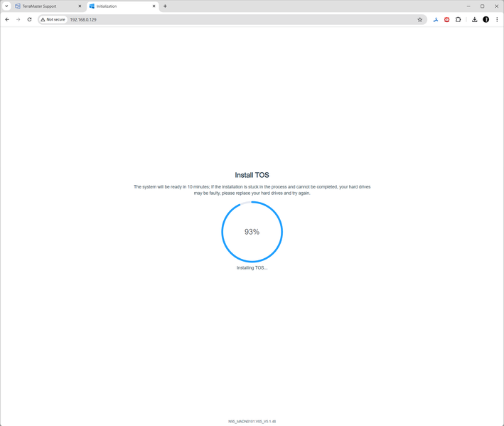Open the blue PDF extension icon
This screenshot has height=426, width=504.
coord(436,20)
